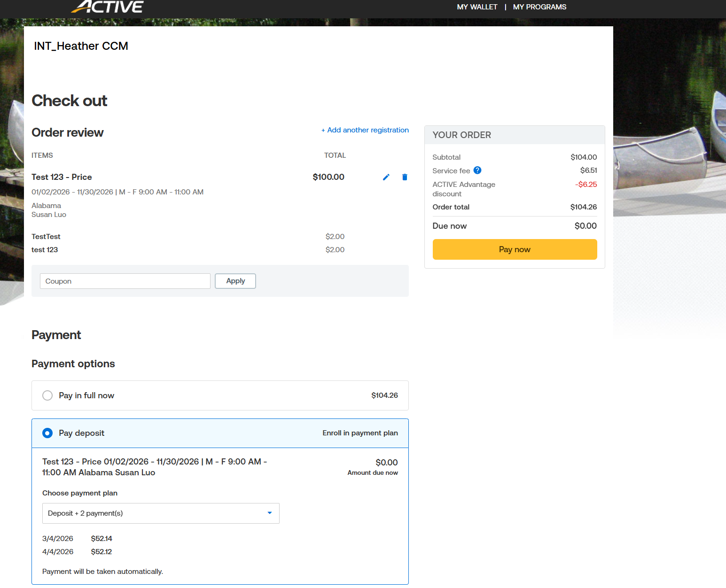Click the payment plan dropdown arrow
Screen dimensions: 726x588
click(x=270, y=513)
